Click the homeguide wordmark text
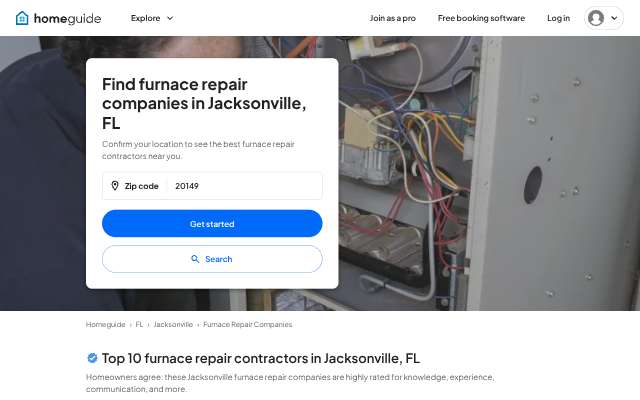 point(67,18)
